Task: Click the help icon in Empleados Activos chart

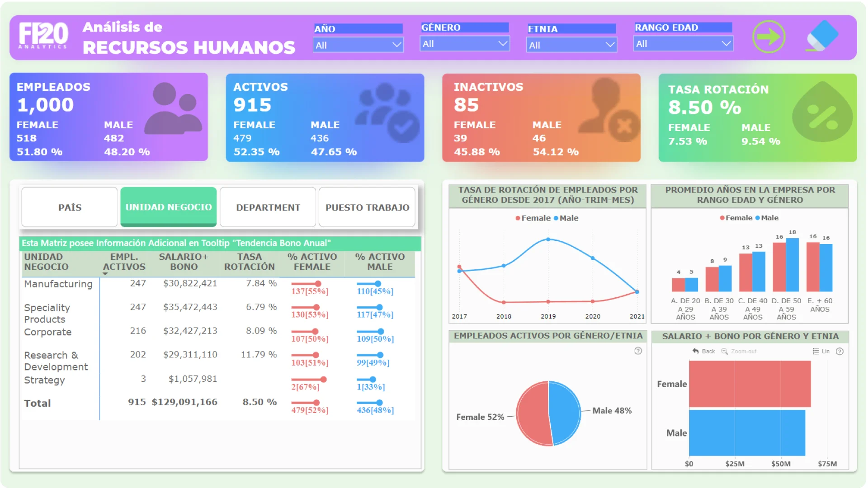Action: pyautogui.click(x=638, y=351)
